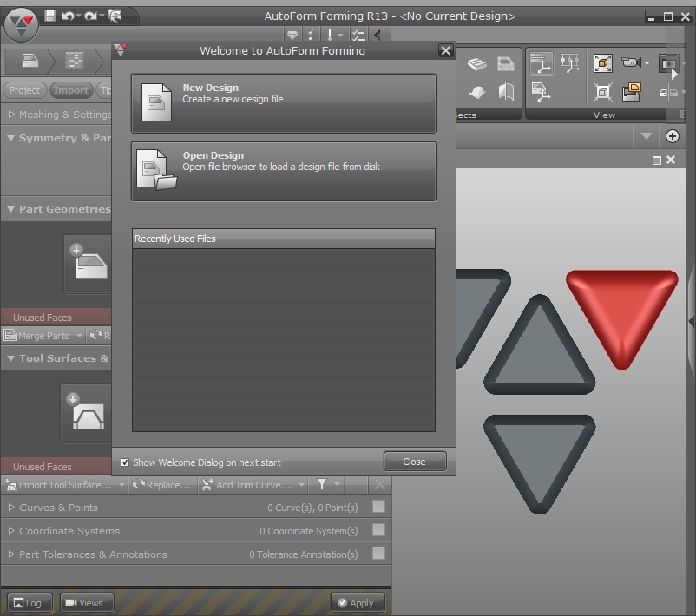
Task: Click the part geometry import icon
Action: (x=89, y=264)
